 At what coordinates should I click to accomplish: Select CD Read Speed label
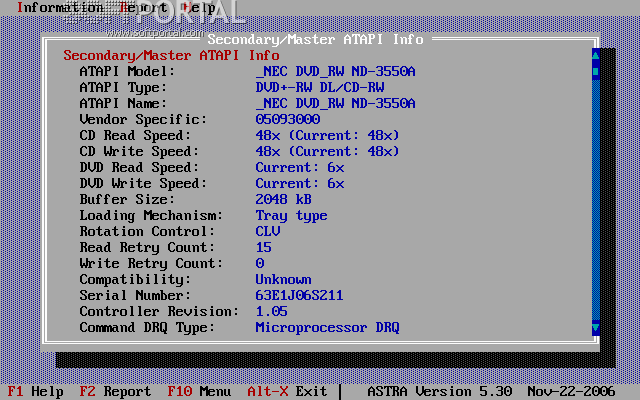[135, 136]
